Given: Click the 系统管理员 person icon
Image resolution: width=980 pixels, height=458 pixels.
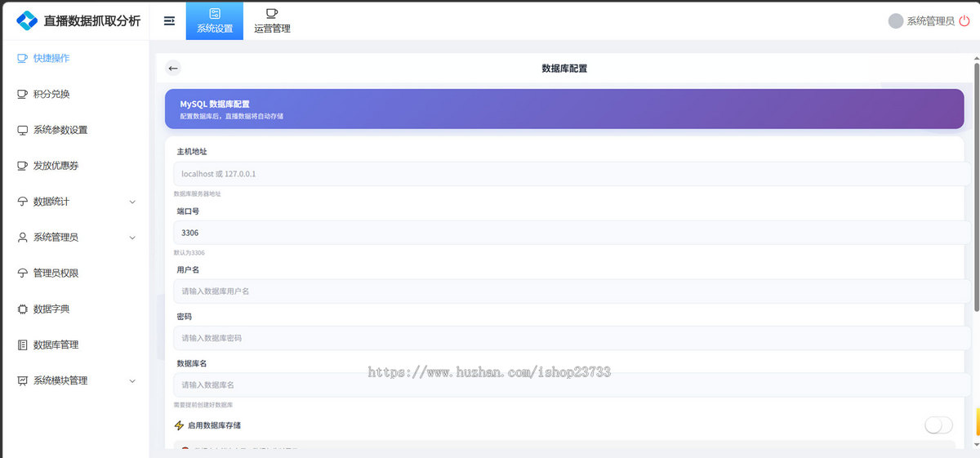Looking at the screenshot, I should coord(22,238).
